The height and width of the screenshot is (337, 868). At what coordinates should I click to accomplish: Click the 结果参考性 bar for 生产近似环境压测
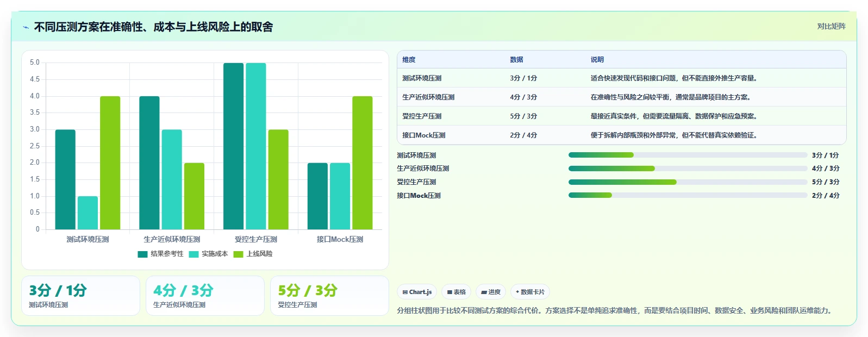point(149,163)
